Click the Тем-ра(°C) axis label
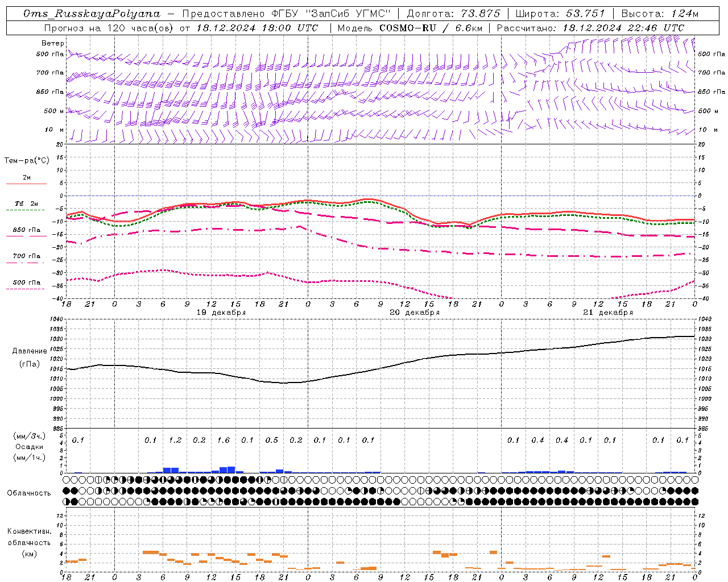 click(x=27, y=161)
